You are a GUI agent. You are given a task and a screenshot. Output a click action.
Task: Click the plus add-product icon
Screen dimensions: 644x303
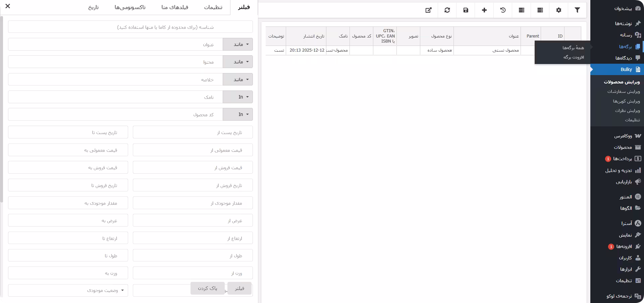click(x=484, y=10)
